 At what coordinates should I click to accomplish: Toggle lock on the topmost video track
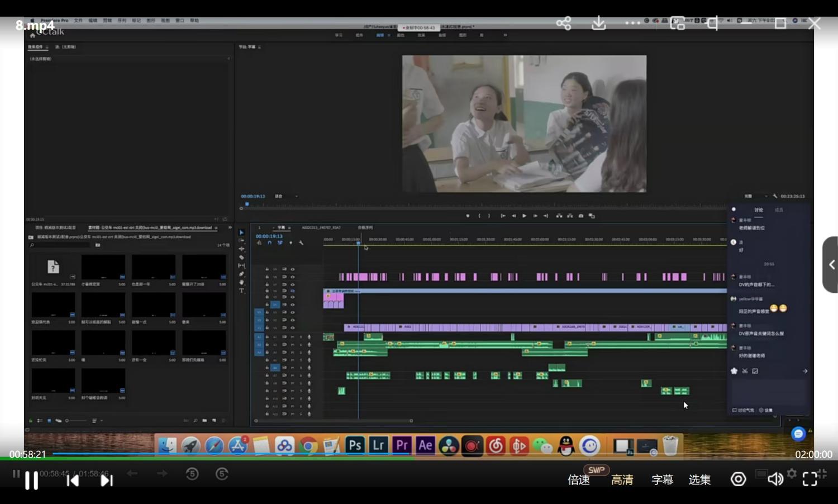tap(267, 269)
